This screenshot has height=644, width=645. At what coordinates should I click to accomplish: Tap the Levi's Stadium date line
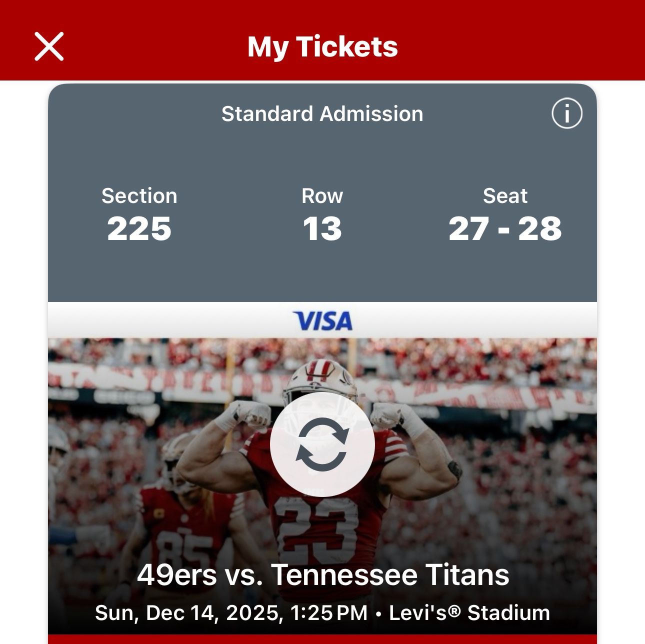pyautogui.click(x=322, y=611)
